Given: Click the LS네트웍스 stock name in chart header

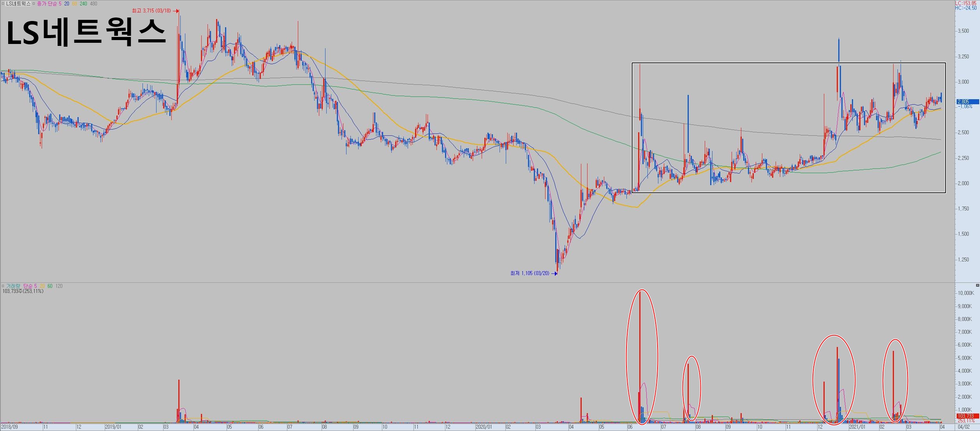Looking at the screenshot, I should point(18,4).
